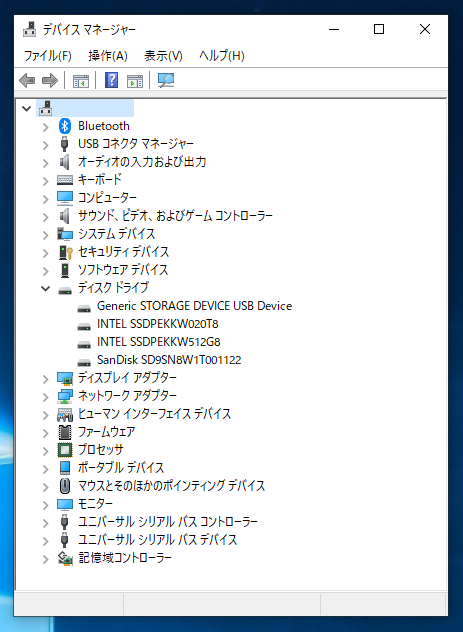The image size is (463, 632).
Task: Collapse the ディスク ドライブ category
Action: click(x=46, y=289)
